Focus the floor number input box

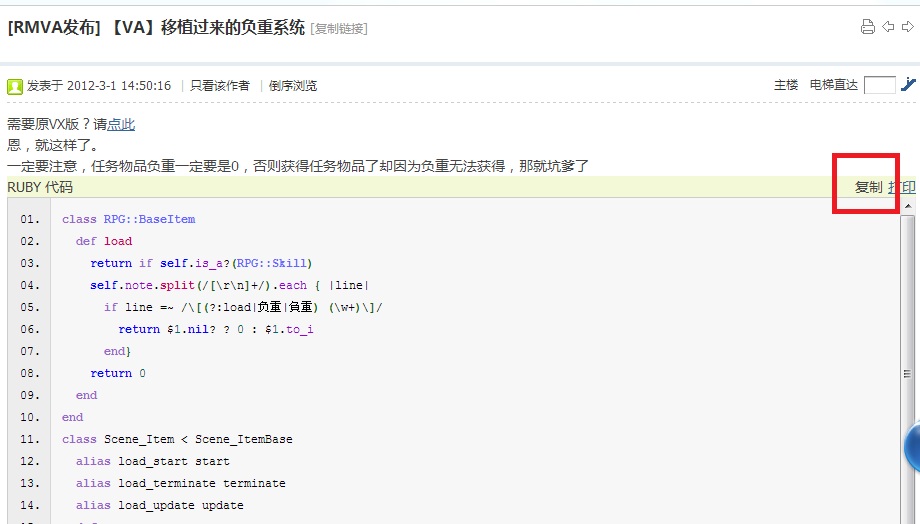point(880,85)
